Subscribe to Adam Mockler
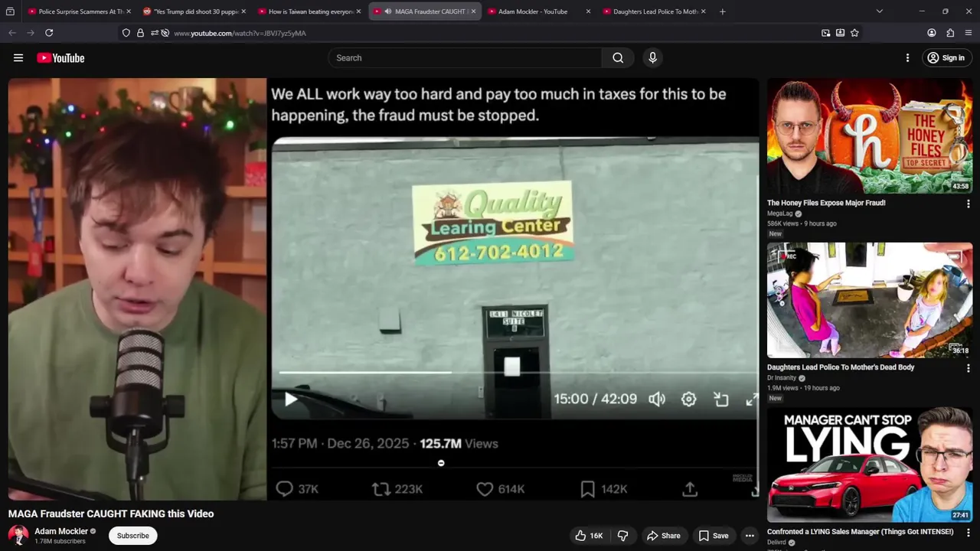The height and width of the screenshot is (551, 980). [132, 536]
